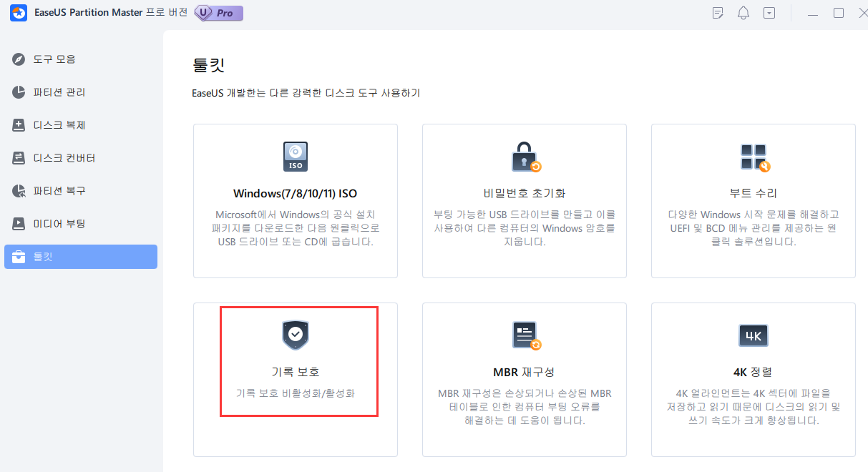Open the 디스크 복제 sidebar icon

pyautogui.click(x=18, y=125)
